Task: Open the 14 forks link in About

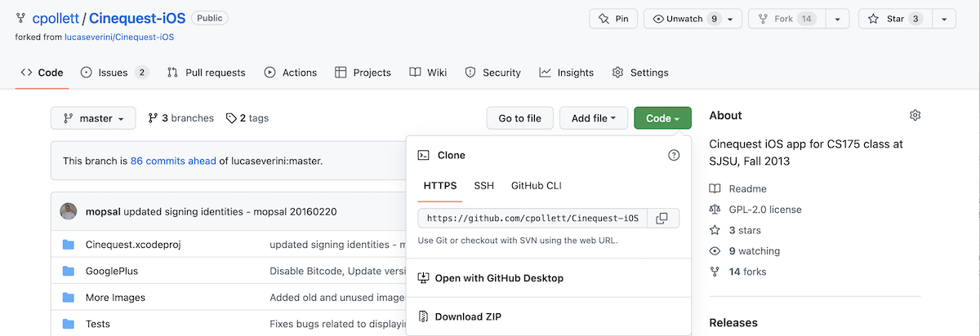Action: (x=747, y=272)
